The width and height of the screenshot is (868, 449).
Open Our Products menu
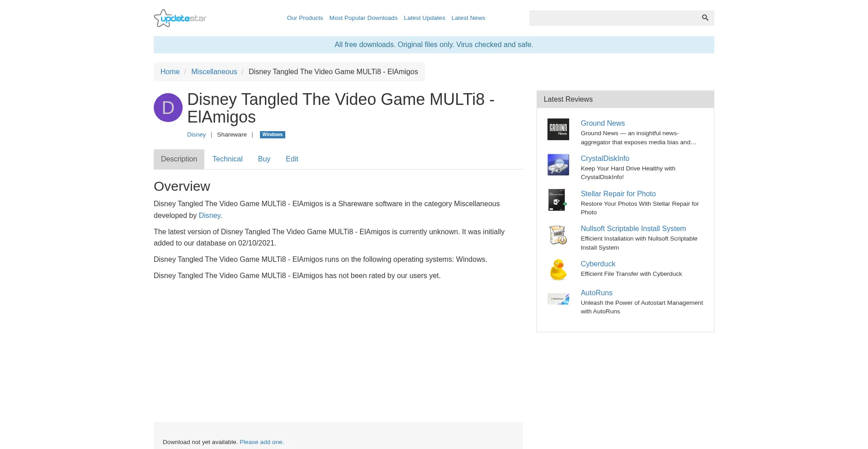pos(305,18)
